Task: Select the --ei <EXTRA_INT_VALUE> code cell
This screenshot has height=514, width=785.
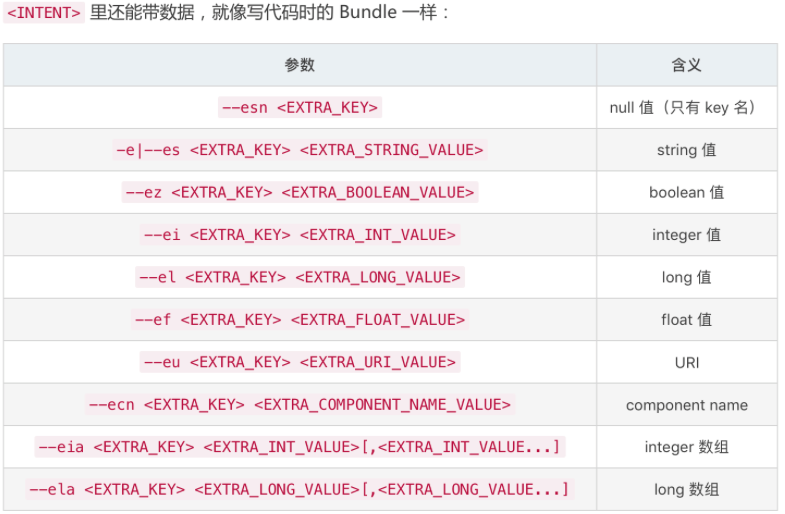Action: pyautogui.click(x=299, y=235)
